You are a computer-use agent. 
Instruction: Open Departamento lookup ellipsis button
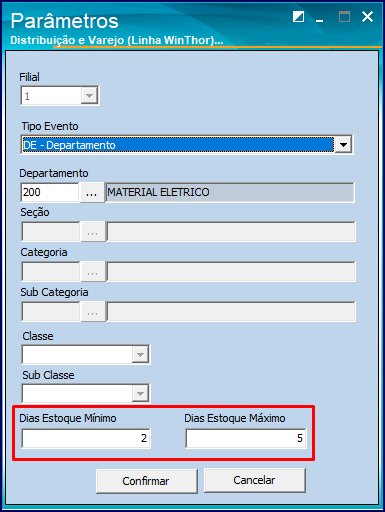point(92,192)
